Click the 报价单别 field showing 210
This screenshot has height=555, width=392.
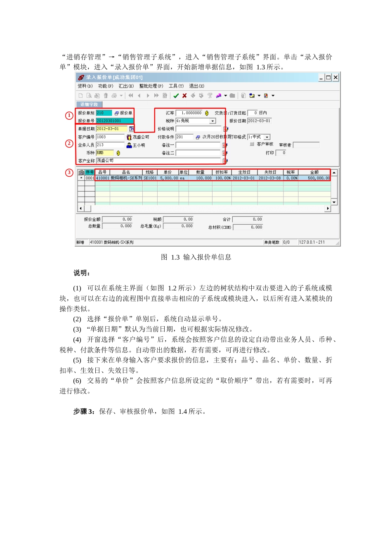104,113
